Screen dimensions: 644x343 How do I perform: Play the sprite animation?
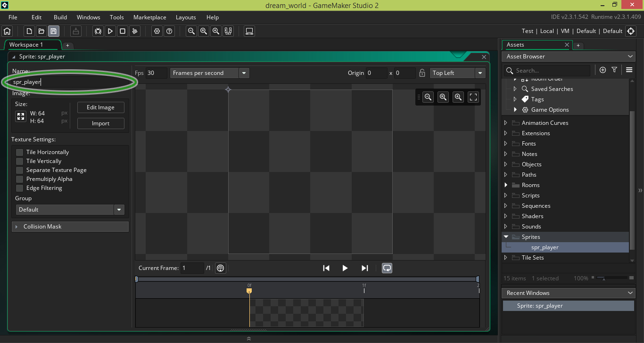tap(345, 268)
